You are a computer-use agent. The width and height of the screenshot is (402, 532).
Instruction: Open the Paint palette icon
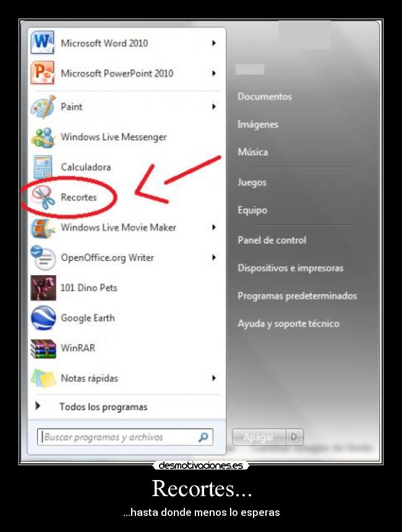coord(43,107)
